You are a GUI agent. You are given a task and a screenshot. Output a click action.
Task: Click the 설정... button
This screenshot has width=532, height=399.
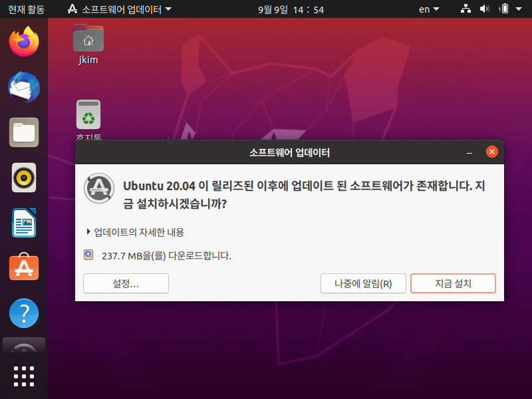(x=126, y=283)
